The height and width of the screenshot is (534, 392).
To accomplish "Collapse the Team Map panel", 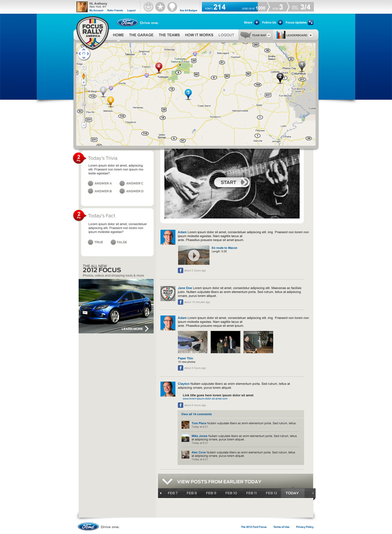I will [x=269, y=35].
